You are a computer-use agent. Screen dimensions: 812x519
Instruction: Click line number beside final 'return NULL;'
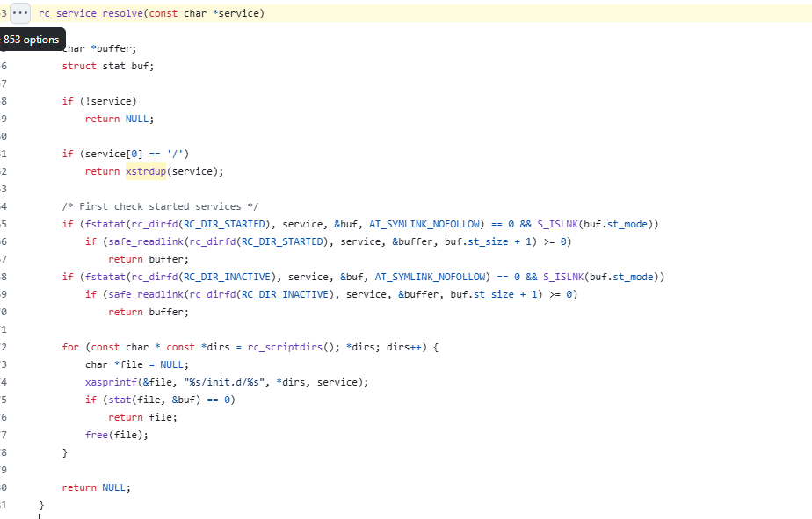click(x=4, y=488)
